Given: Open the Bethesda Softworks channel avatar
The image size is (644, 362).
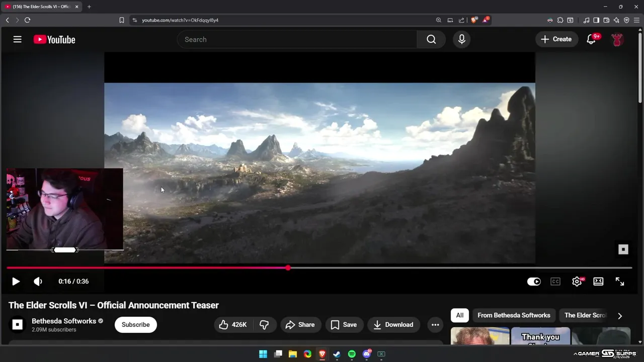Looking at the screenshot, I should point(18,325).
